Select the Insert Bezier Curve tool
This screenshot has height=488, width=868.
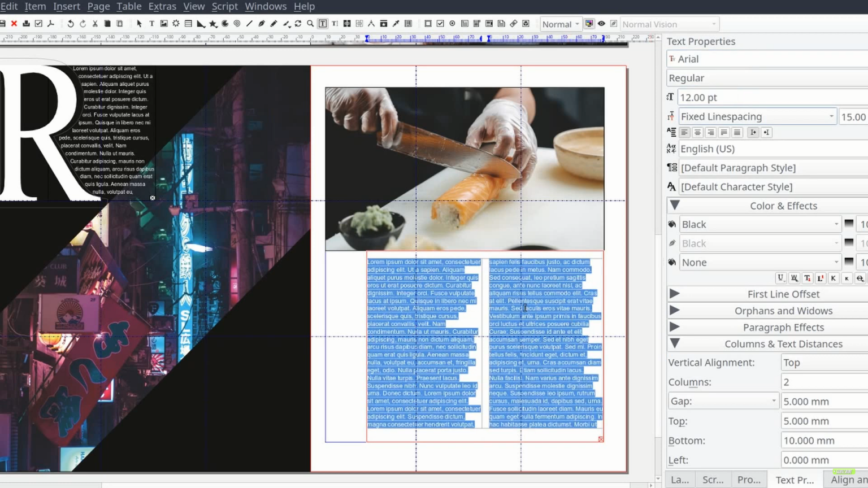pyautogui.click(x=261, y=24)
